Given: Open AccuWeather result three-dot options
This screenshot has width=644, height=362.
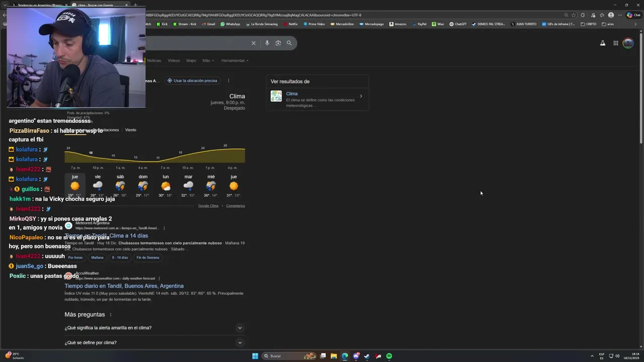Looking at the screenshot, I should 159,279.
